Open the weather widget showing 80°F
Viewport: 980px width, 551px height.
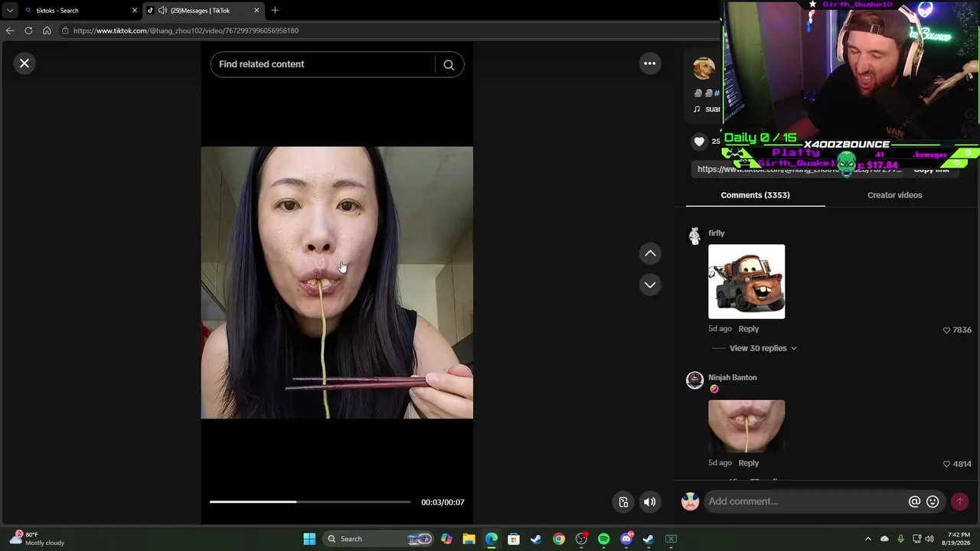[37, 539]
